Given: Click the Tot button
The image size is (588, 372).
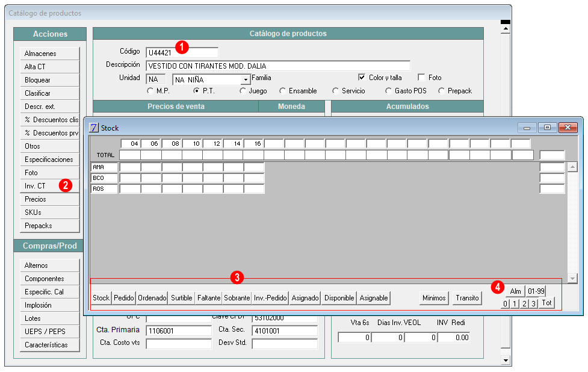Looking at the screenshot, I should pyautogui.click(x=546, y=303).
